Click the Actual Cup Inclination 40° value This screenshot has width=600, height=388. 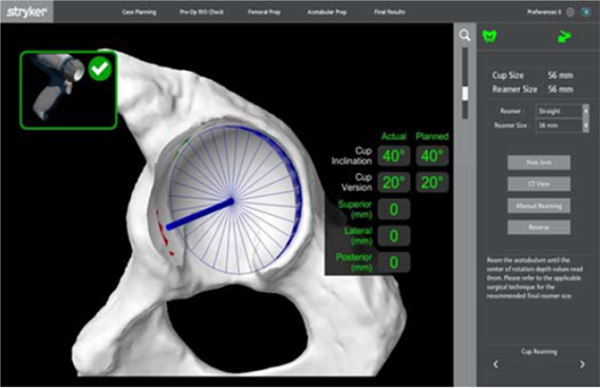394,156
